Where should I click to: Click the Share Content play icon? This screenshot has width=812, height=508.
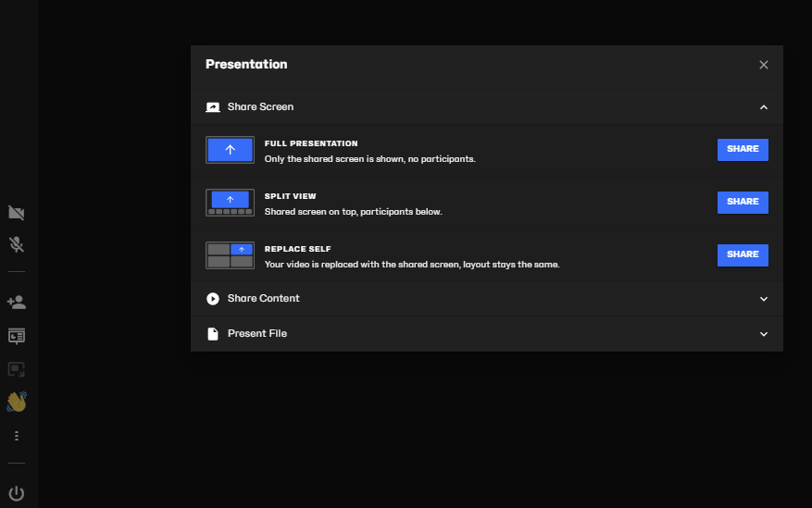(213, 299)
